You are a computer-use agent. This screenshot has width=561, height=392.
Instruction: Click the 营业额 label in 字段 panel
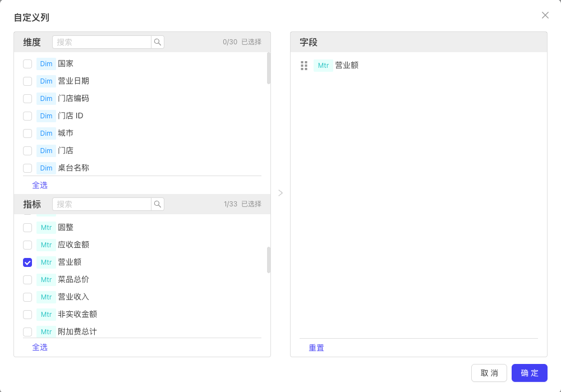coord(347,66)
